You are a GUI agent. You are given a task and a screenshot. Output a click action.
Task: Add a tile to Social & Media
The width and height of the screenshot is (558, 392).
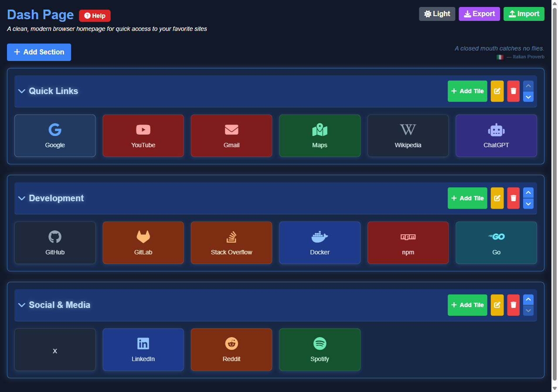(467, 305)
